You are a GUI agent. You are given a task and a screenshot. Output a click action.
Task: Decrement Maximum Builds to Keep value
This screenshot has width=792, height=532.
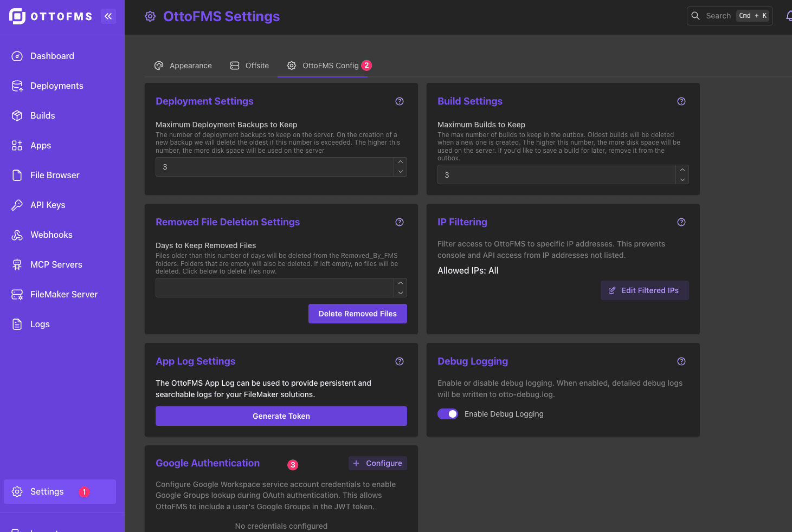[x=682, y=179]
